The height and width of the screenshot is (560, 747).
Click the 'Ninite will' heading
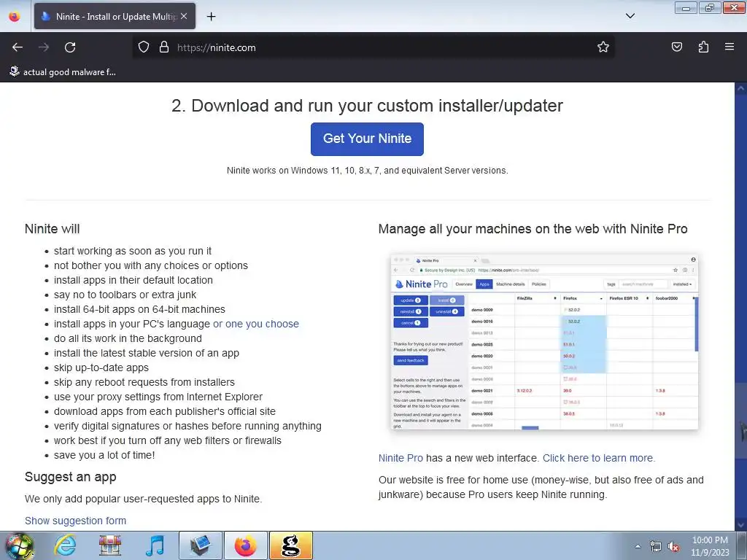tap(53, 229)
